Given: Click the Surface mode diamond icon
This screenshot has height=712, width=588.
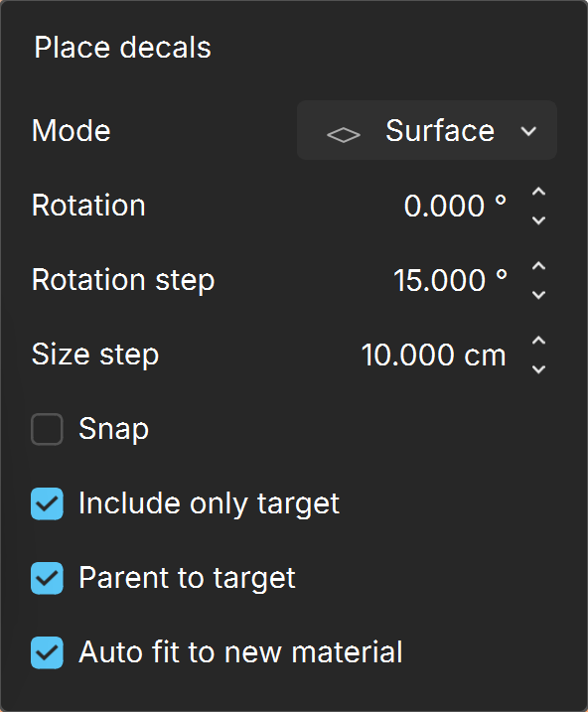Looking at the screenshot, I should (x=344, y=134).
